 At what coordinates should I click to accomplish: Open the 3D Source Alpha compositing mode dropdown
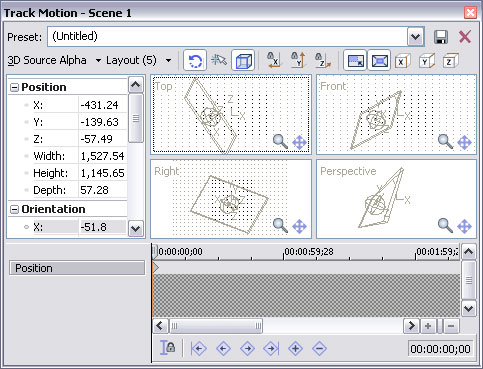click(54, 60)
